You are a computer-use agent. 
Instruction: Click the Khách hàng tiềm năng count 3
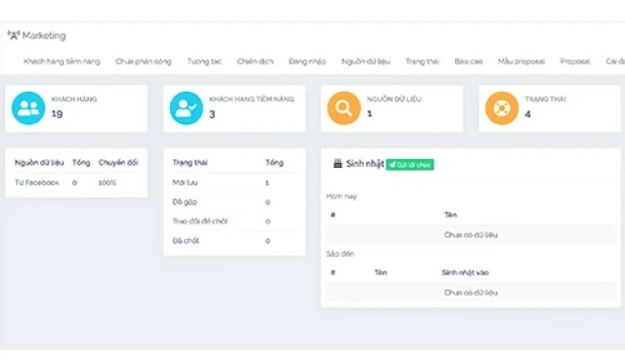pyautogui.click(x=212, y=114)
